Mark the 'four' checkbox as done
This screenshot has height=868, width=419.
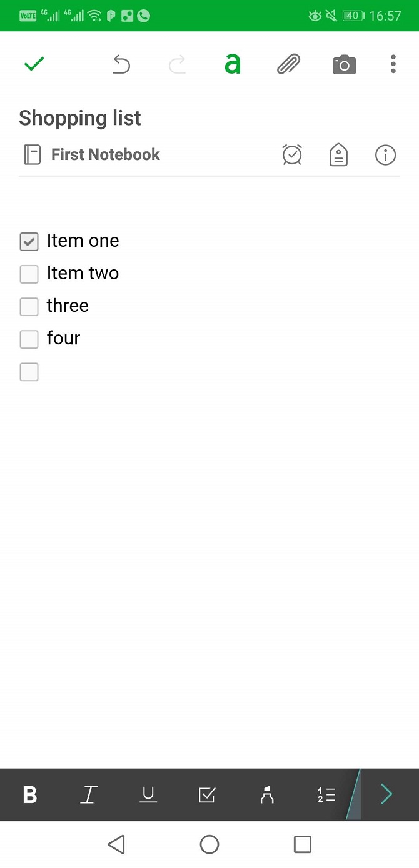pyautogui.click(x=29, y=339)
